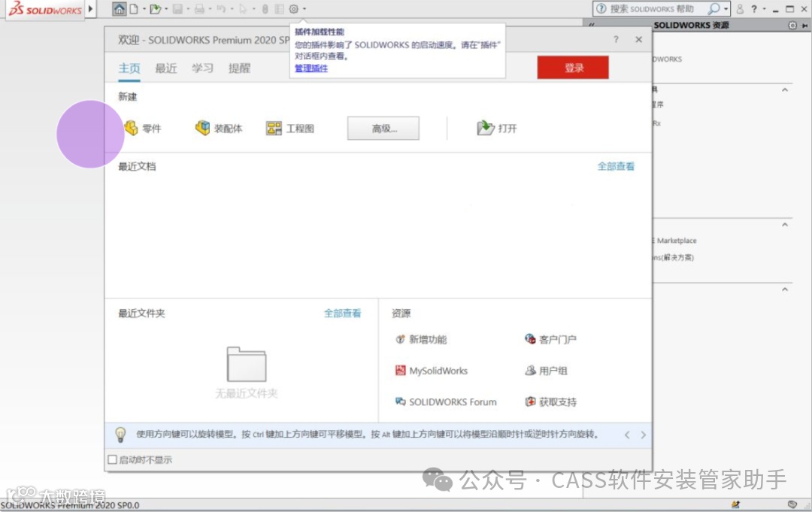Click 全部查看 link for recent folders
This screenshot has width=812, height=512.
pos(342,314)
